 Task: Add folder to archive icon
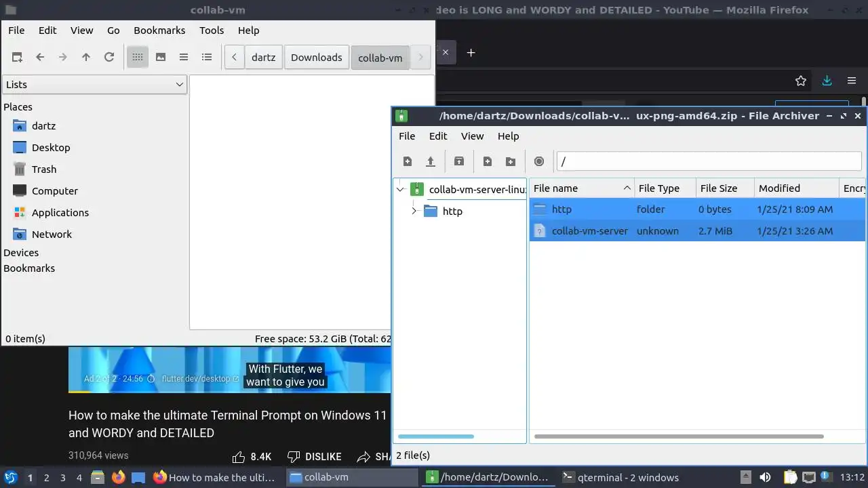511,161
